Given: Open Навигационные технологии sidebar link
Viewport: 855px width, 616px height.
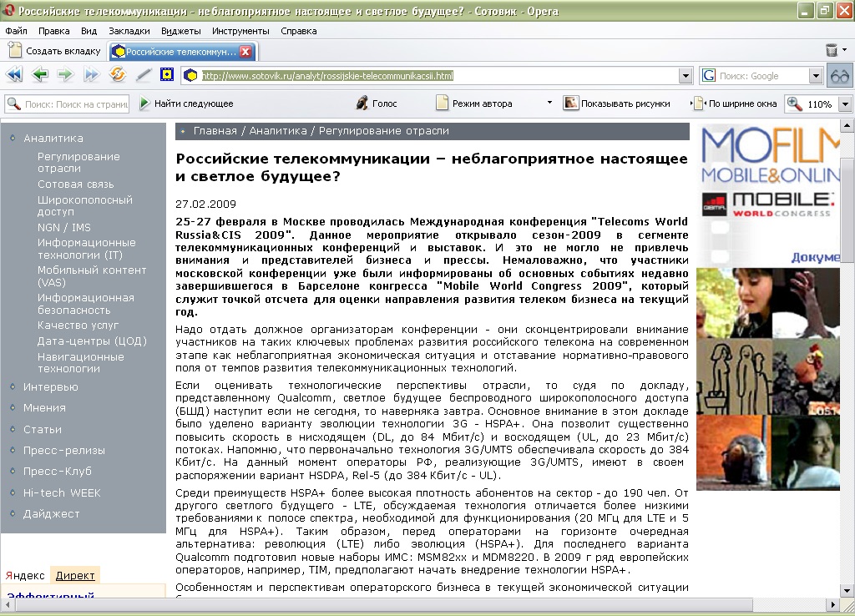Looking at the screenshot, I should (x=81, y=362).
